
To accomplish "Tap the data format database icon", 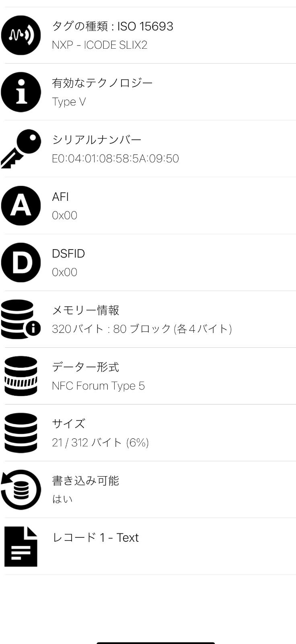I will pyautogui.click(x=21, y=376).
